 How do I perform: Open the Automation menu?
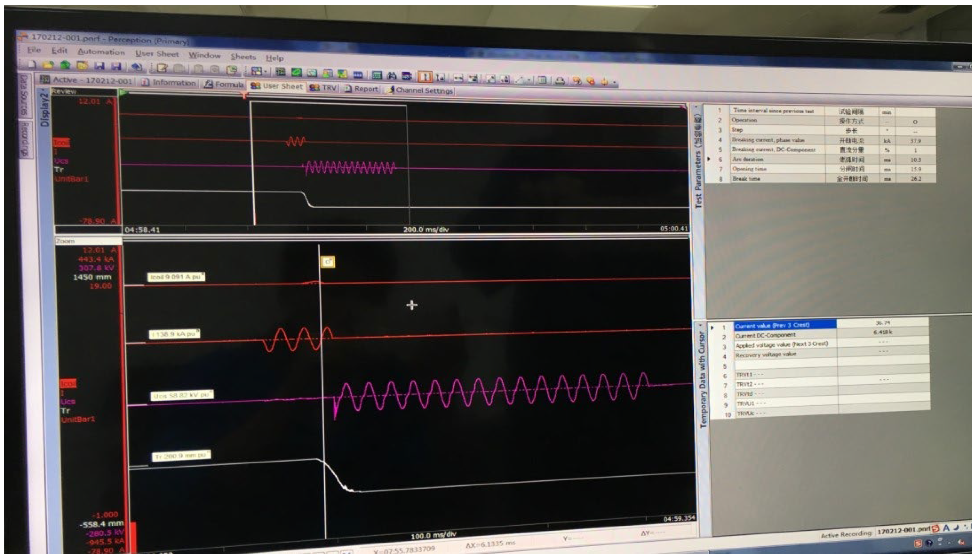point(101,52)
